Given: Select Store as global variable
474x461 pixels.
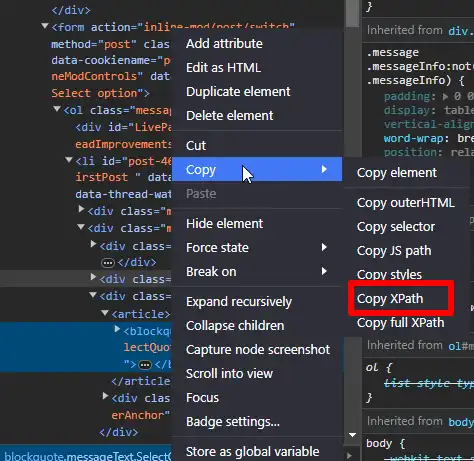Looking at the screenshot, I should point(252,452).
